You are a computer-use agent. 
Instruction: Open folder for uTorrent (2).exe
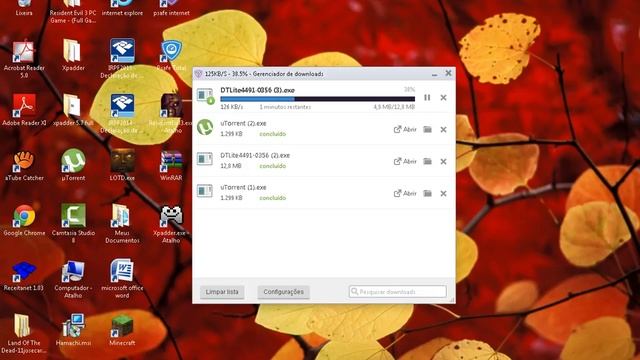[427, 129]
